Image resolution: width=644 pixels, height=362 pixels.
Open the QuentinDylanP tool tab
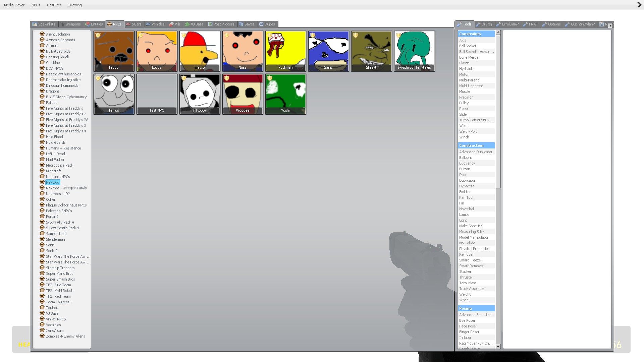pos(580,24)
